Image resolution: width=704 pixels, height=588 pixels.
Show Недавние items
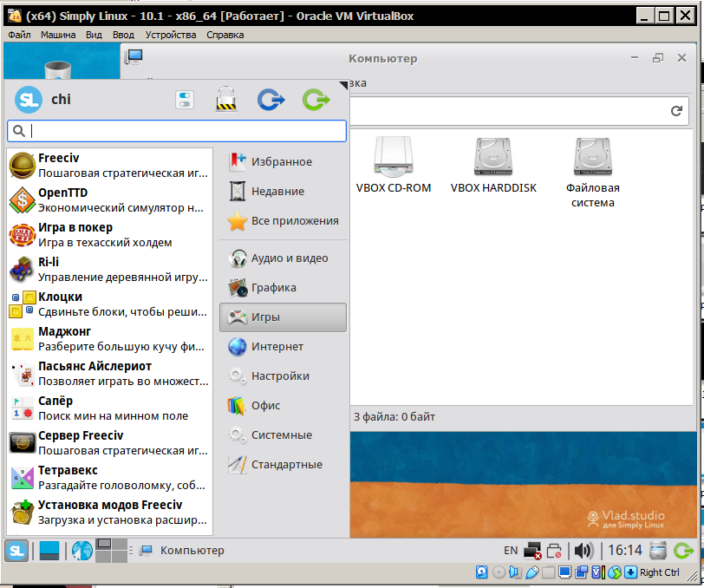(283, 192)
